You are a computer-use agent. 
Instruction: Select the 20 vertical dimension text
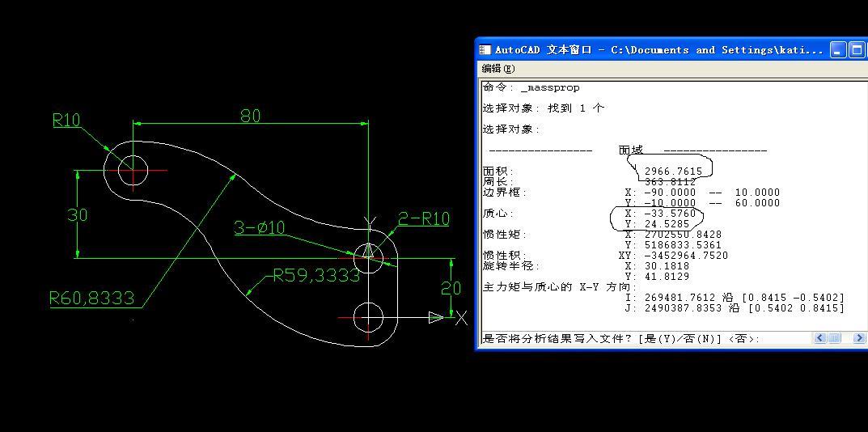point(451,288)
